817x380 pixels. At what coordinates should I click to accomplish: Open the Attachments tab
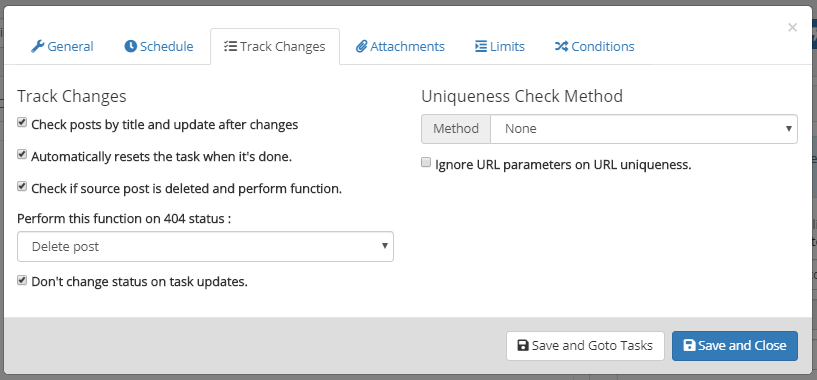(400, 46)
